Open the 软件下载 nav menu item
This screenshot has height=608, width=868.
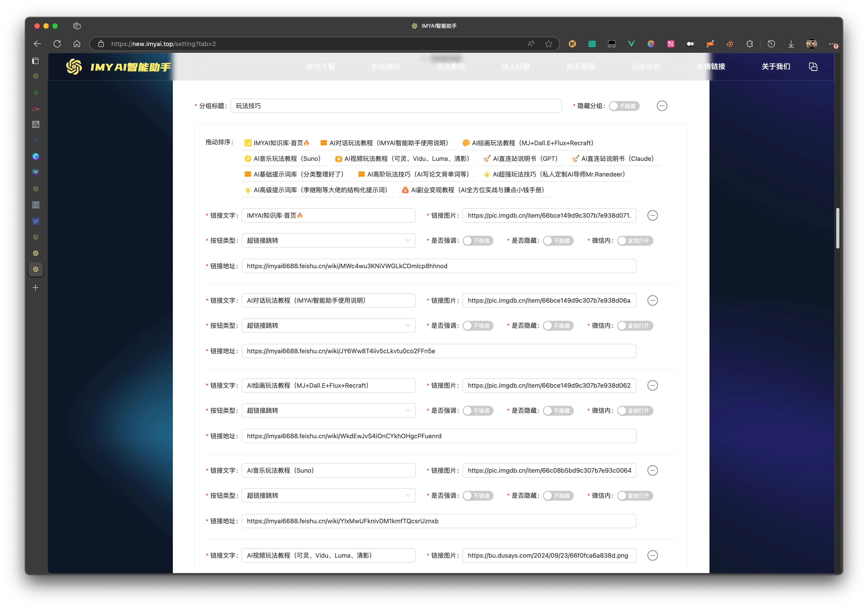coord(321,66)
